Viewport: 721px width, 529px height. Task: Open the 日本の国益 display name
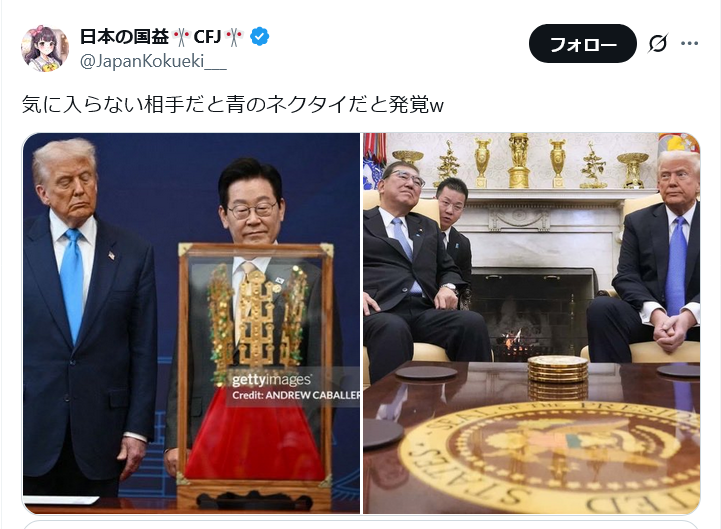[x=124, y=37]
